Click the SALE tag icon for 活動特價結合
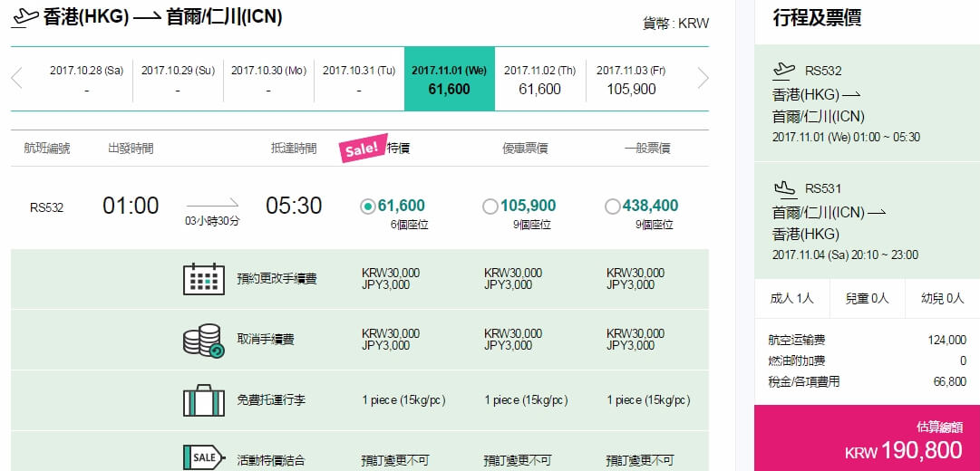 tap(204, 457)
